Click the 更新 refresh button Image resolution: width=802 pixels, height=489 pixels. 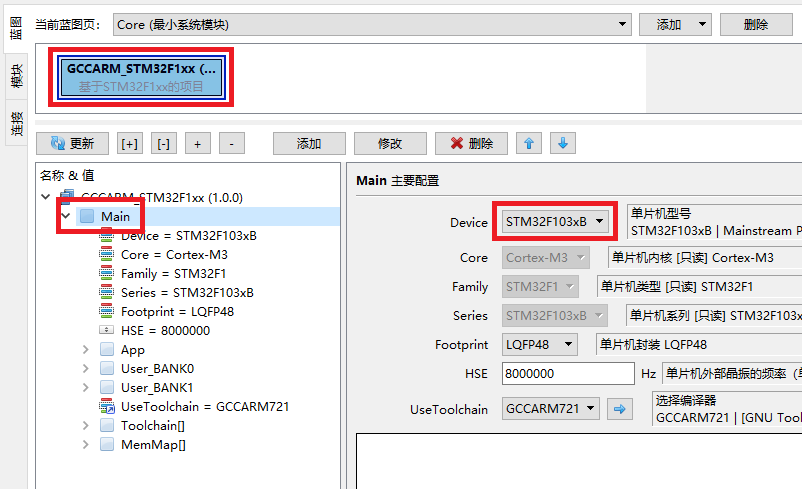[72, 144]
